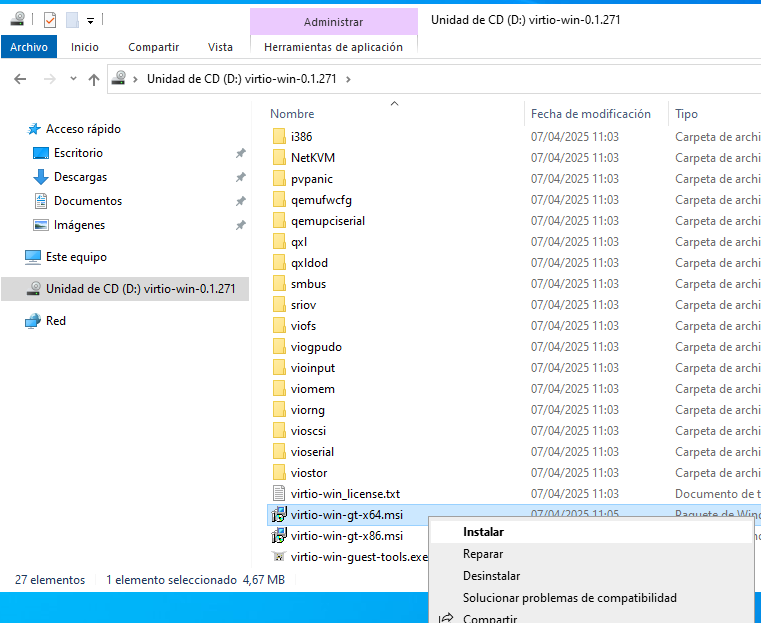Select Acceso rápido in navigation pane
The image size is (761, 623).
pos(83,129)
